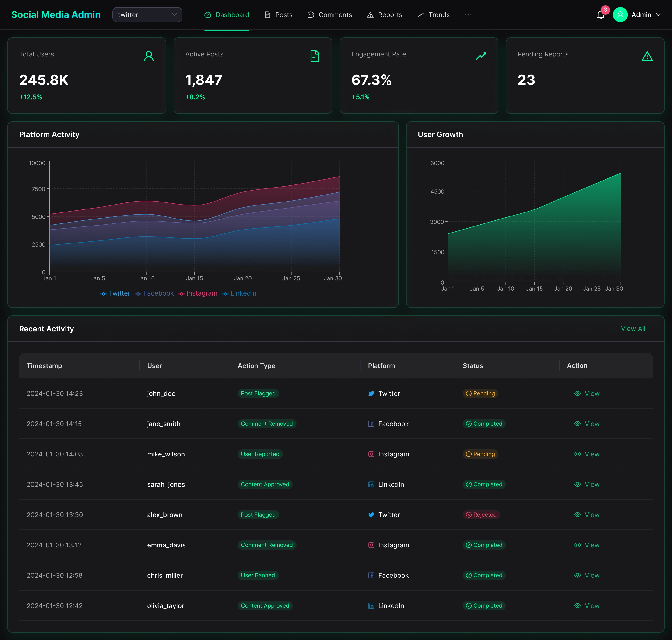Screen dimensions: 672x640
Task: Expand the Admin user menu chevron
Action: click(x=658, y=15)
